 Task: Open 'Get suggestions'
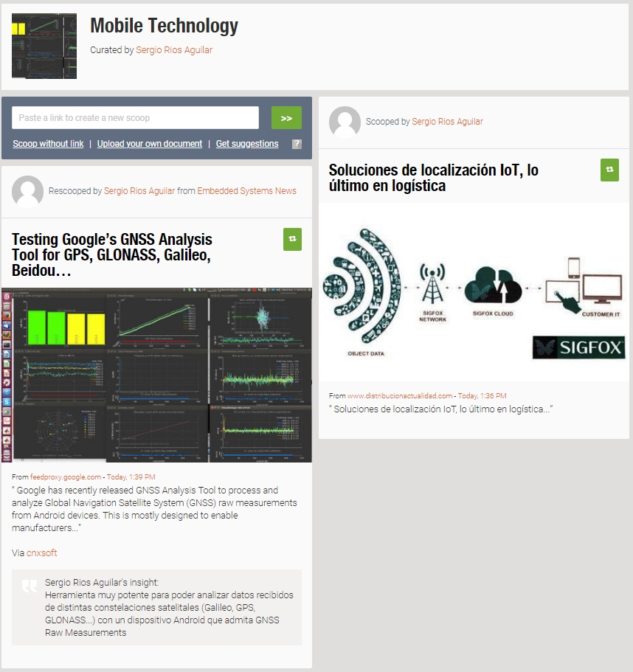pyautogui.click(x=246, y=144)
